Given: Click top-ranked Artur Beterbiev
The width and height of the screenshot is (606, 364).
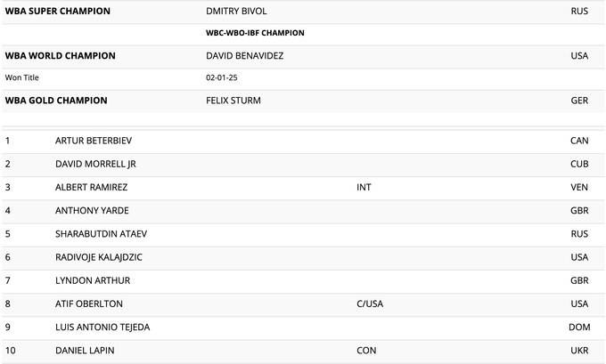Looking at the screenshot, I should (94, 141).
